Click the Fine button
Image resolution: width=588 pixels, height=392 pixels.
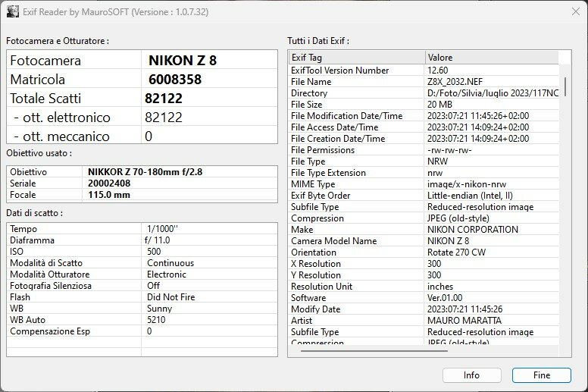pos(542,375)
